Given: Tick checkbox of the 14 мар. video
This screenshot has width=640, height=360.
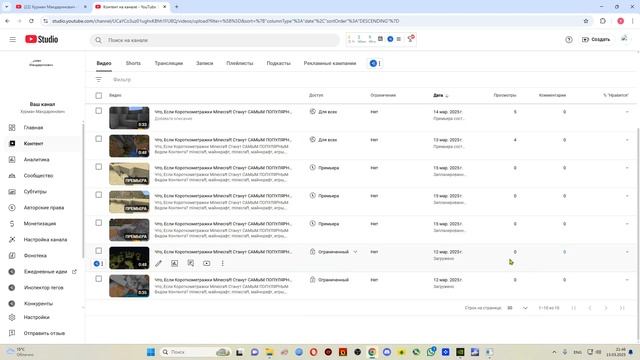Looking at the screenshot, I should pos(99,111).
